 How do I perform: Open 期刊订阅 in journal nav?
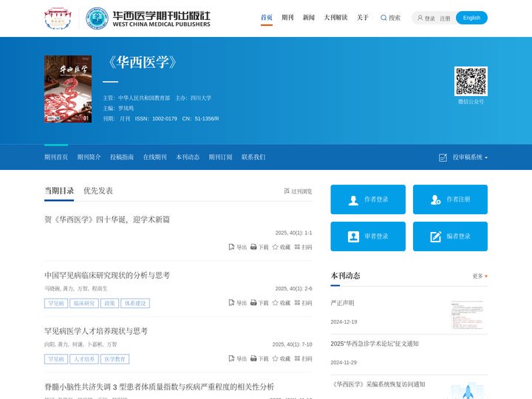tap(220, 157)
